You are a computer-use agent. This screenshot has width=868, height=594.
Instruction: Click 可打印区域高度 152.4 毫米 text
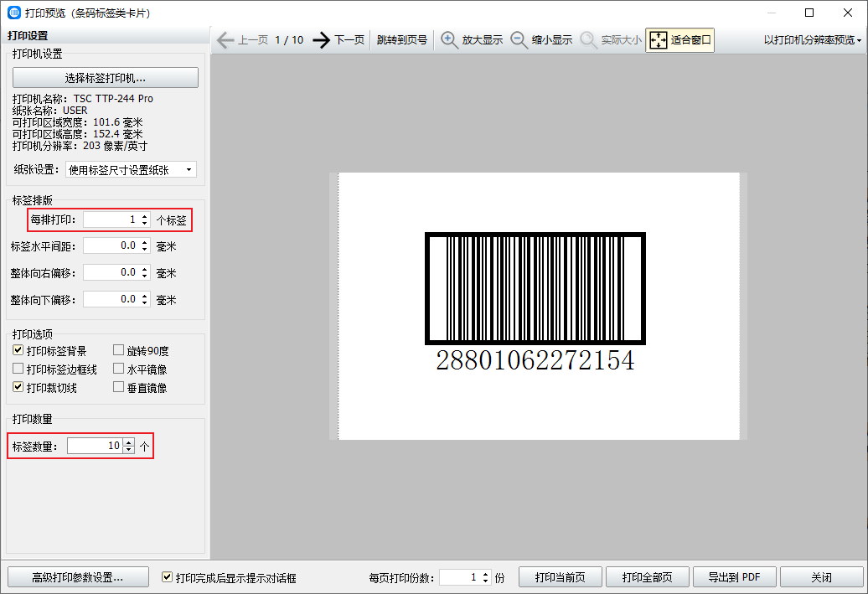coord(77,134)
